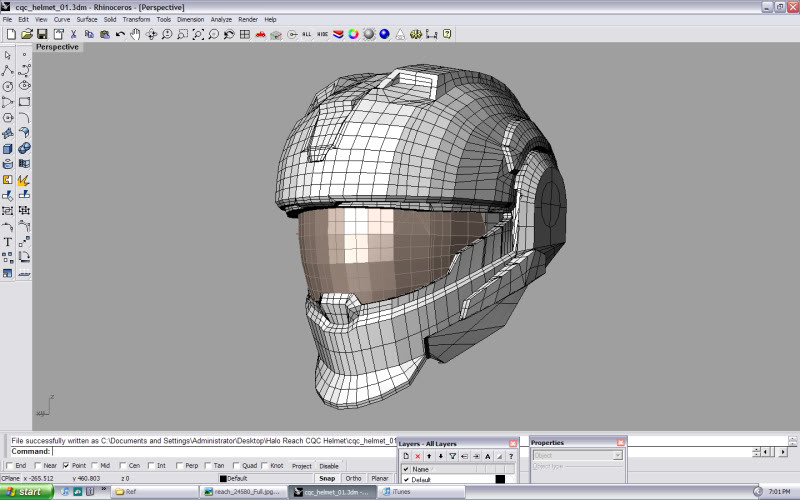Click the Windows start button
This screenshot has width=800, height=500.
pos(27,492)
